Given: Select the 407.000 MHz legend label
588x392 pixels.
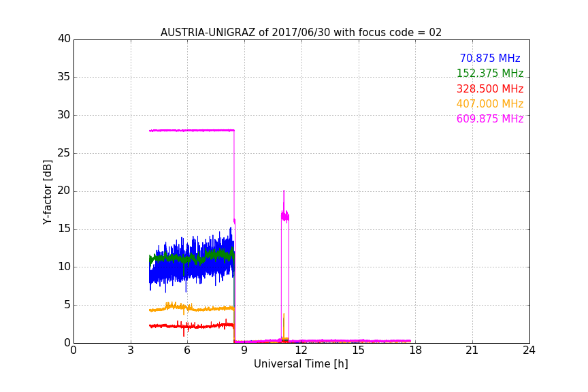Looking at the screenshot, I should coord(490,104).
